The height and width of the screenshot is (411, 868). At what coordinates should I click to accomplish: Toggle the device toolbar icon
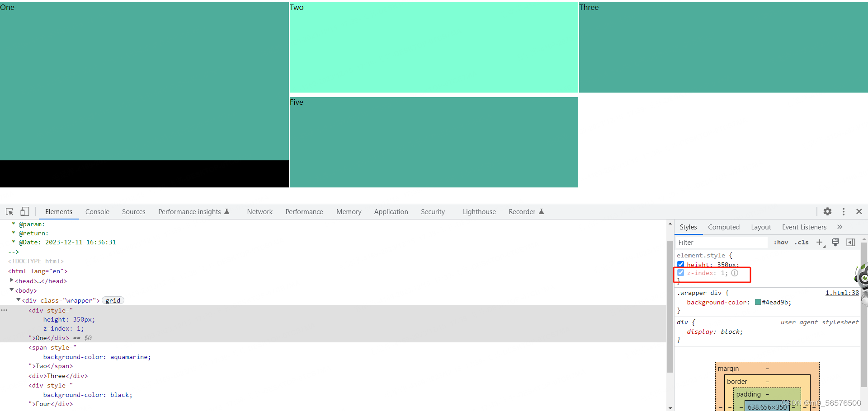pyautogui.click(x=24, y=211)
